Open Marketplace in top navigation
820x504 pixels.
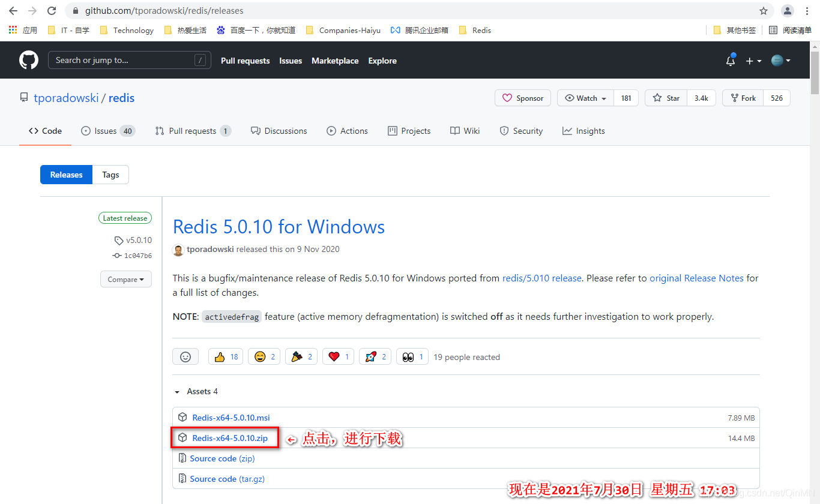tap(335, 61)
